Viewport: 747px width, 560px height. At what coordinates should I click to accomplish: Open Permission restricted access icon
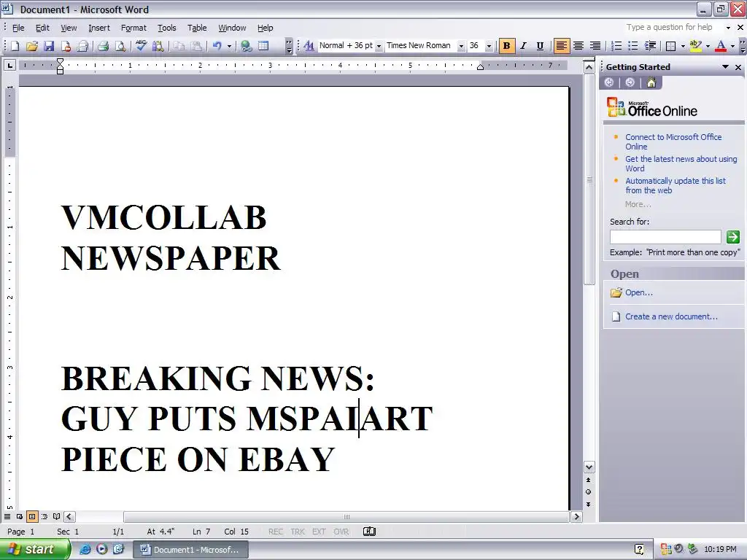[x=66, y=46]
